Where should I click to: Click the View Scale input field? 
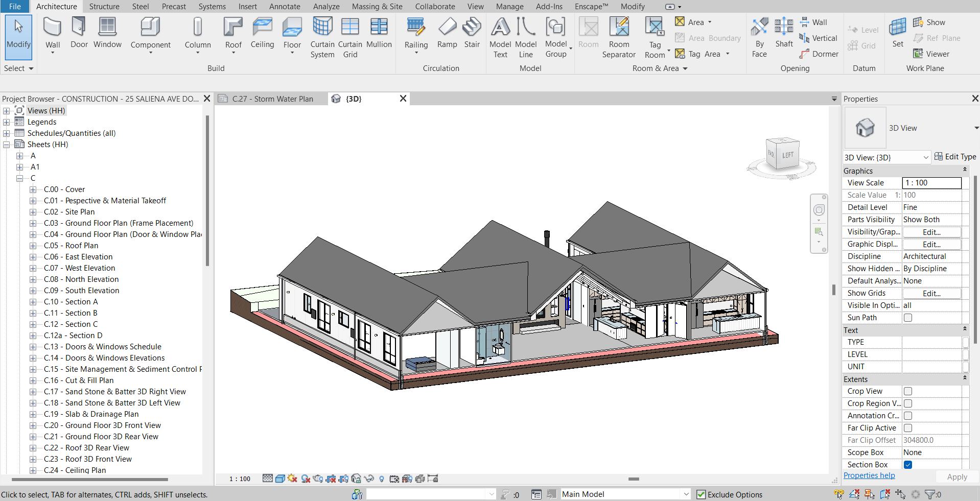932,183
